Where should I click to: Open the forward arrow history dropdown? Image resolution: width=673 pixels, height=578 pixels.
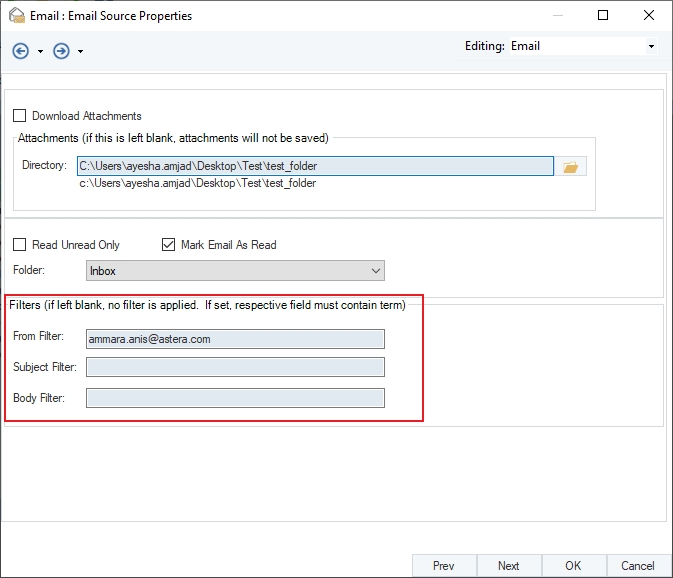[80, 52]
